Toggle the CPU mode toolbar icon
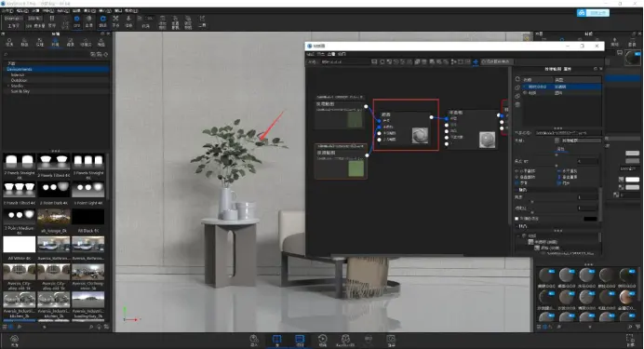 [77, 21]
